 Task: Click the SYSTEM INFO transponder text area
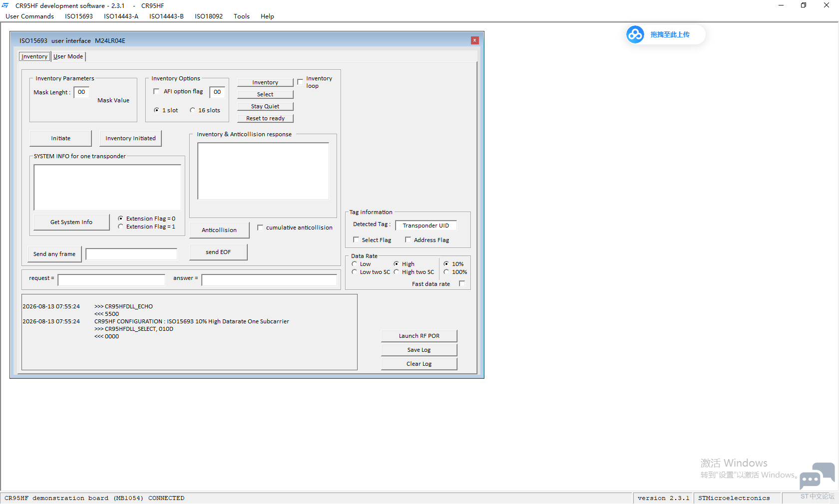[107, 188]
